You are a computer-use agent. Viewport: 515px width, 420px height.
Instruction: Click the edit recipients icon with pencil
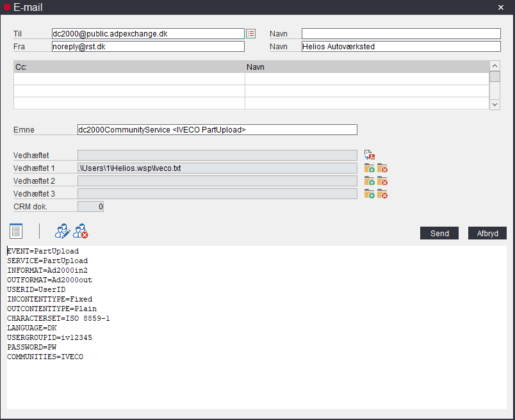(x=62, y=231)
